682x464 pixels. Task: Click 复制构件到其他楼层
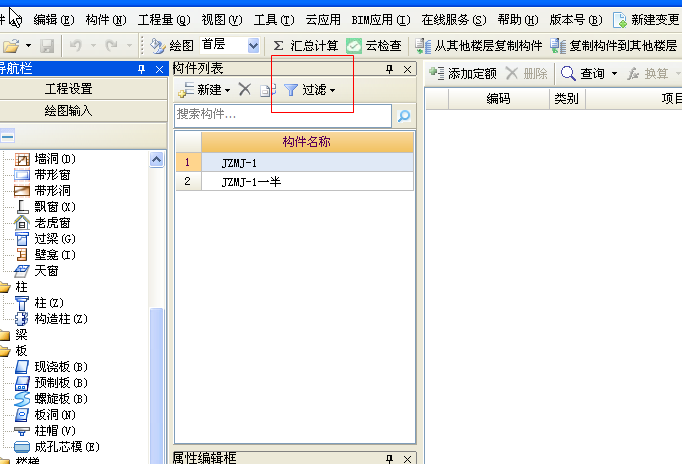click(x=613, y=45)
